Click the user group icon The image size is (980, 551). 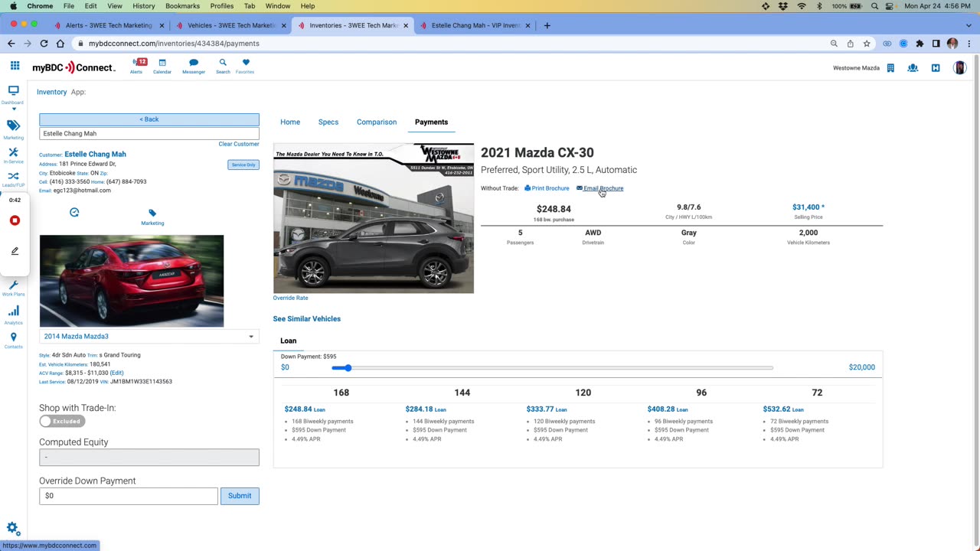[913, 68]
